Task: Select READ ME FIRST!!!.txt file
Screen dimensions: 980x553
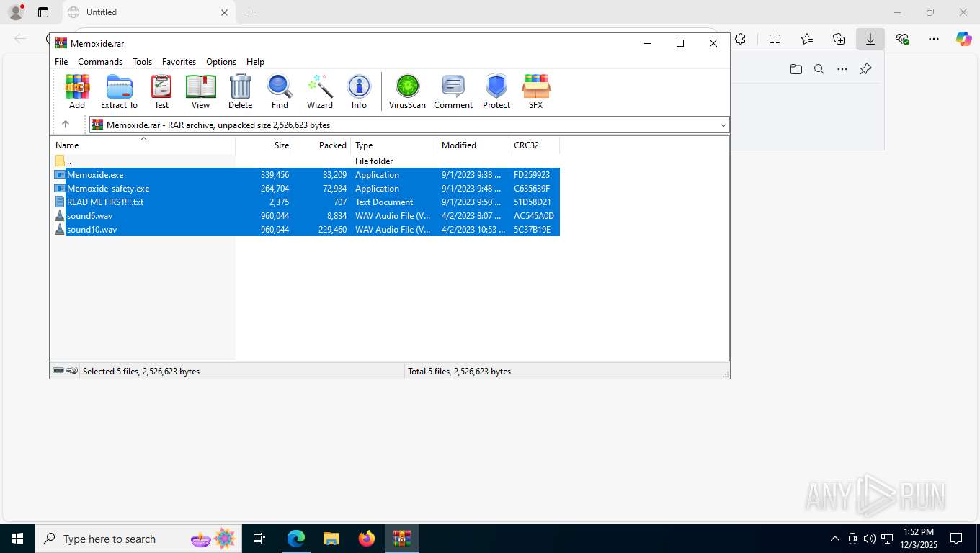Action: coord(306,202)
